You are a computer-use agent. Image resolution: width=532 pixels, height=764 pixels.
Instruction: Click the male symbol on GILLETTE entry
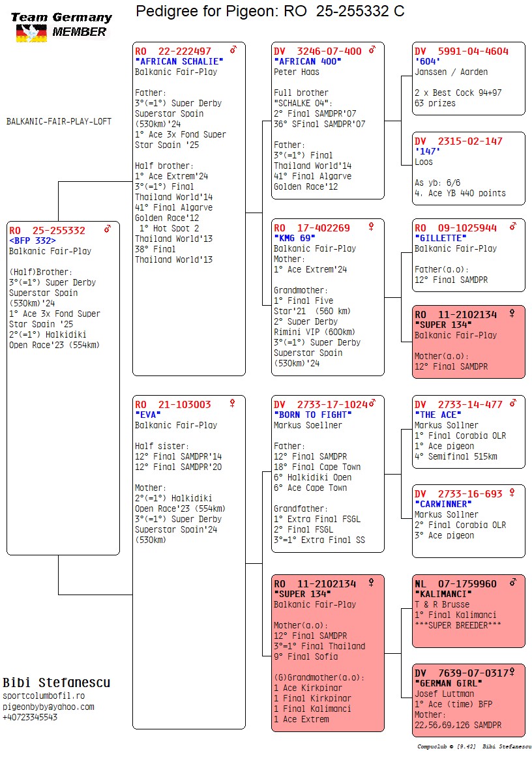click(513, 227)
